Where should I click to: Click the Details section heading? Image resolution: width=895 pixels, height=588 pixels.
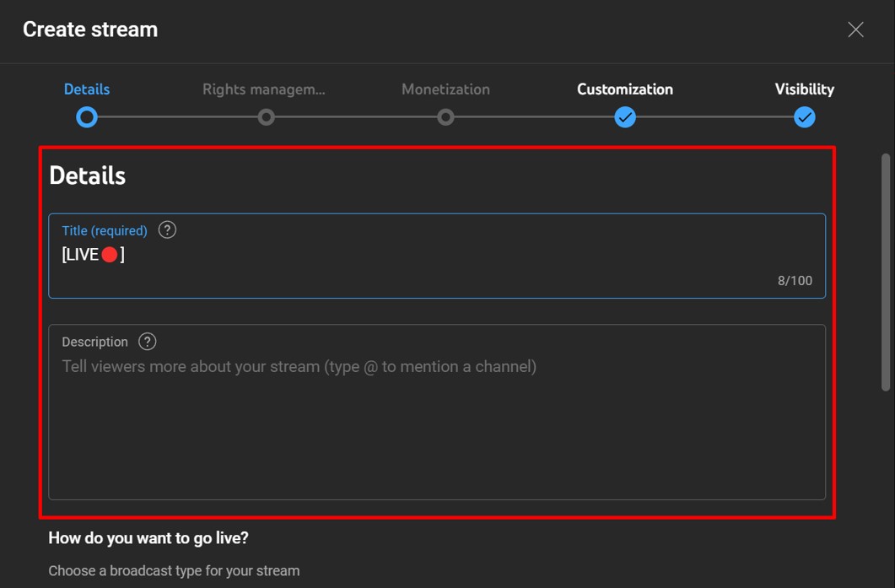pos(88,175)
